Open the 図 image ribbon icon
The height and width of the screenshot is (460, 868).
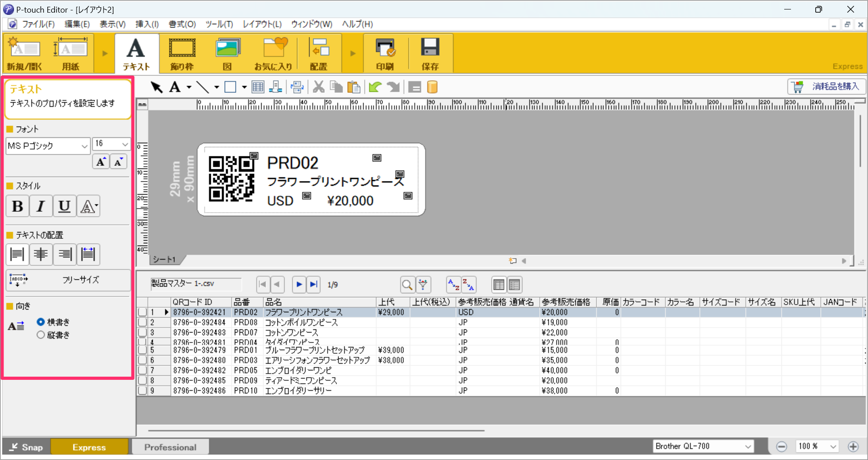pos(227,53)
